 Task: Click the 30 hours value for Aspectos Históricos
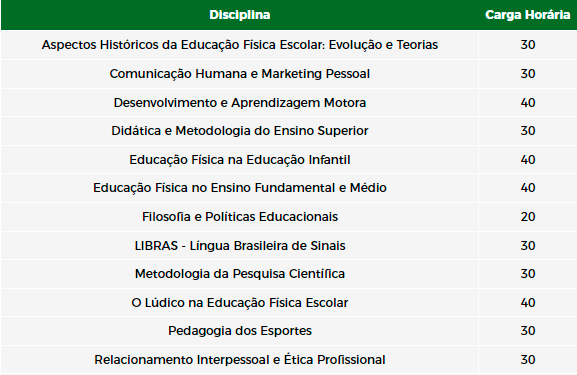[x=528, y=45]
